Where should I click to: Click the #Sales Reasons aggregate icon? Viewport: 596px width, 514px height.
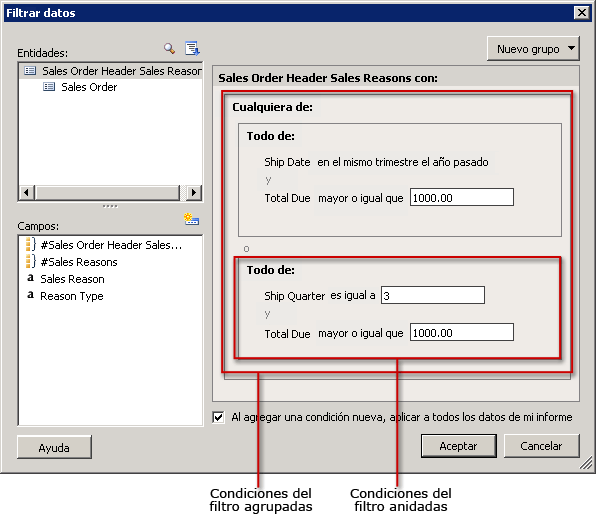[31, 262]
